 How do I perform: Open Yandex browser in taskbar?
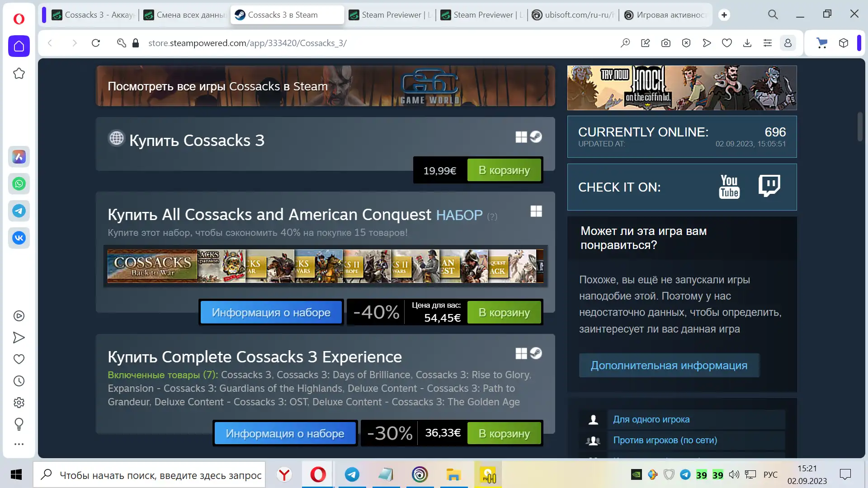pyautogui.click(x=284, y=474)
